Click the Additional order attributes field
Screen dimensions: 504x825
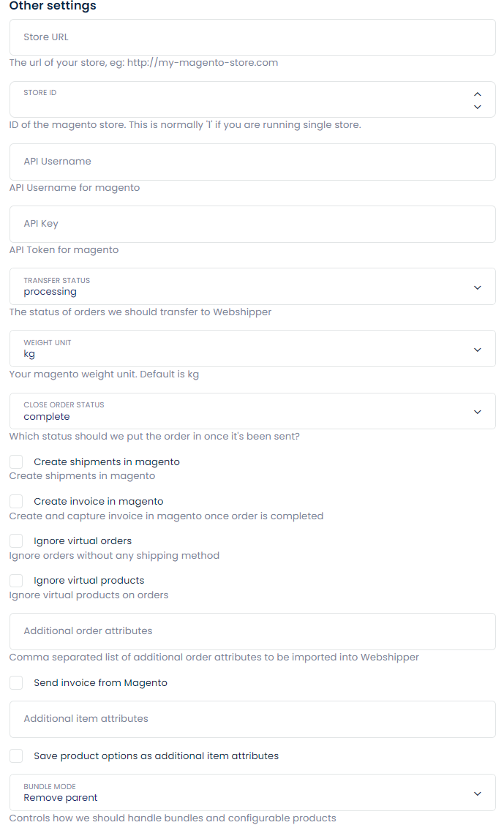(x=252, y=631)
